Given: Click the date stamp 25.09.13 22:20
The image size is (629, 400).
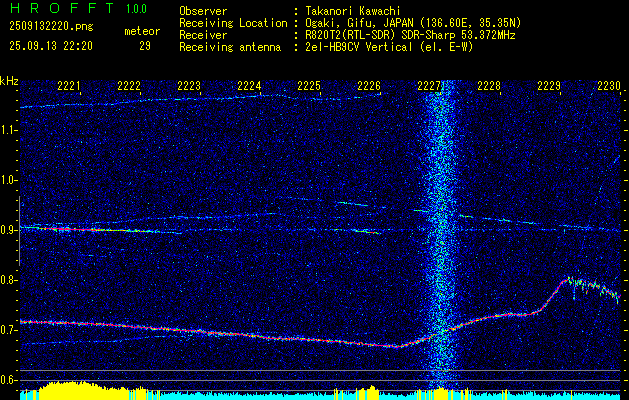Looking at the screenshot, I should click(51, 46).
